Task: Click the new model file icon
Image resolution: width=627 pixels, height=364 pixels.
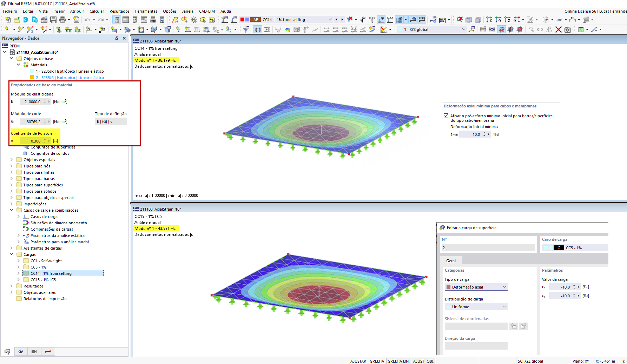Action: [x=8, y=20]
